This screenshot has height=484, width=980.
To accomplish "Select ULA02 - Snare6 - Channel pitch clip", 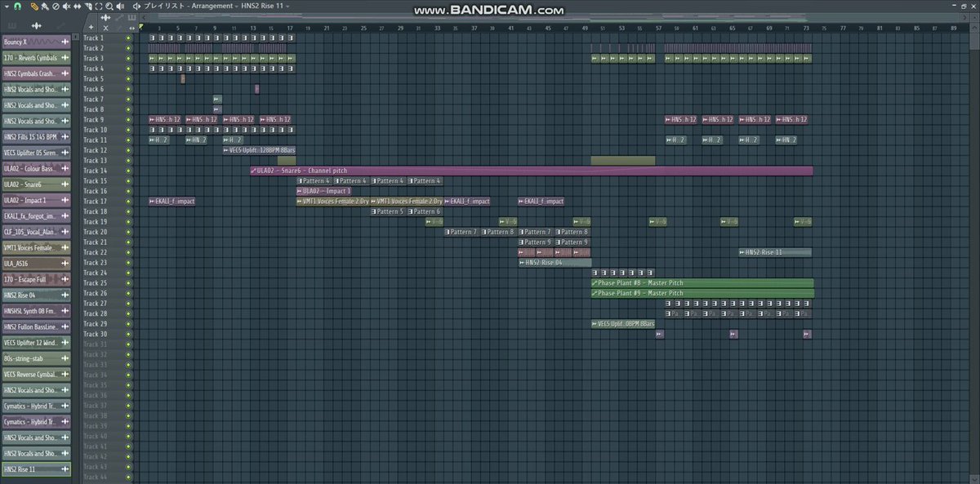I will pos(532,171).
